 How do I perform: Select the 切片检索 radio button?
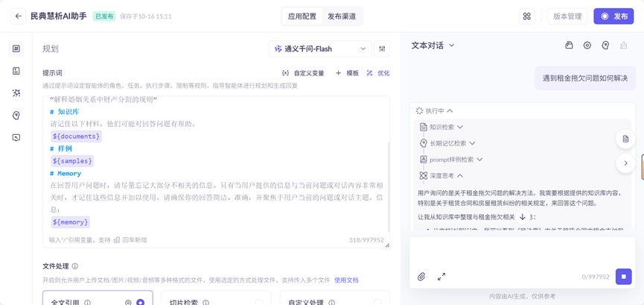[259, 303]
